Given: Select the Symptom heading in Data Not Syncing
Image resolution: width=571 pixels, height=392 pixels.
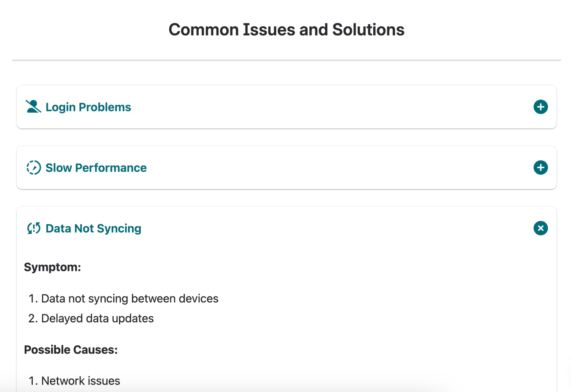Looking at the screenshot, I should [52, 267].
